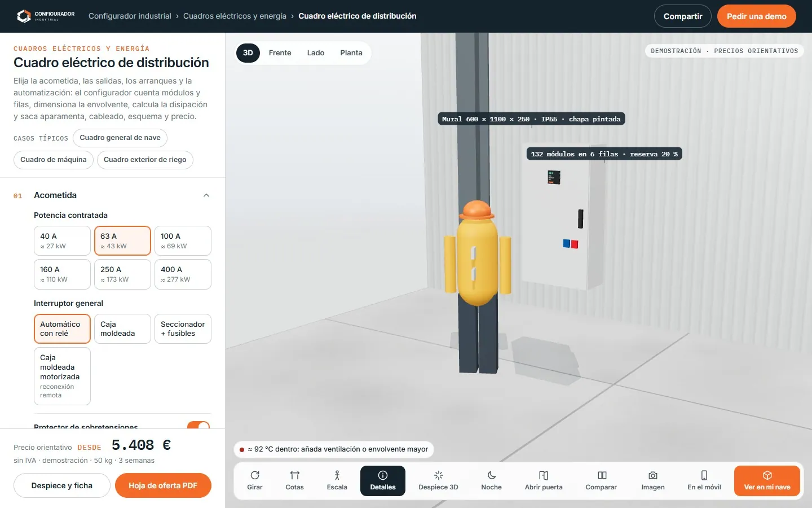Open the Comparar tool
Image resolution: width=812 pixels, height=508 pixels.
pos(601,481)
